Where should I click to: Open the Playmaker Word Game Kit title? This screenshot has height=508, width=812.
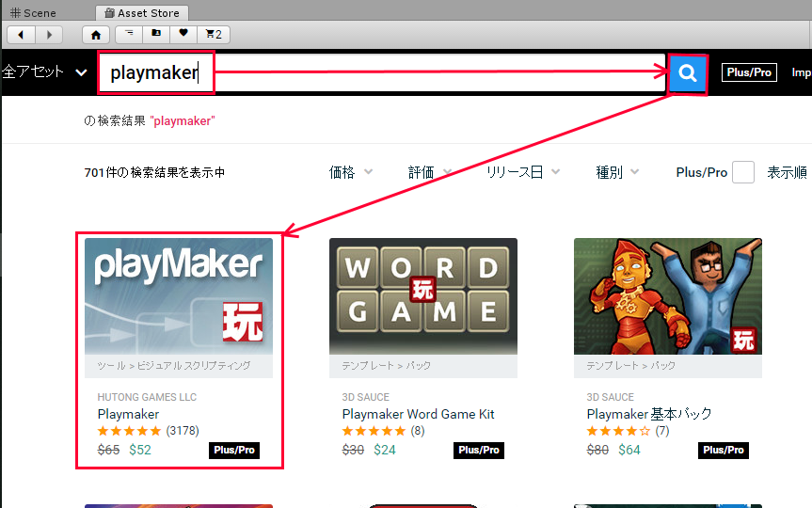[419, 414]
